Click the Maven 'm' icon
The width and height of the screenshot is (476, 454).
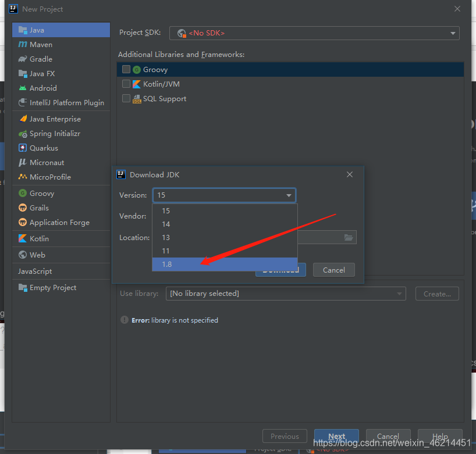[23, 45]
